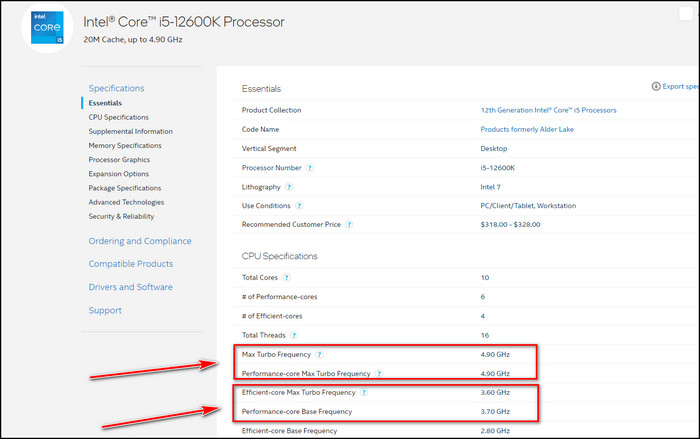Open help icon for Efficient-core Max Turbo Frequency
Viewport: 700px width, 439px height.
click(364, 393)
